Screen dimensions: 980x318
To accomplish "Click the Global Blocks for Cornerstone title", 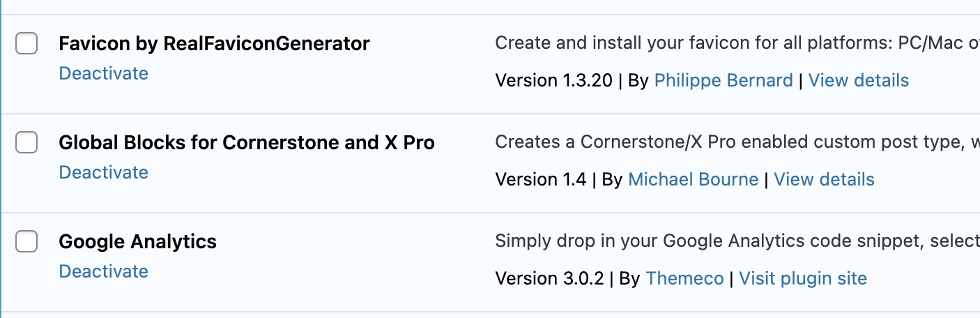I will pos(246,143).
